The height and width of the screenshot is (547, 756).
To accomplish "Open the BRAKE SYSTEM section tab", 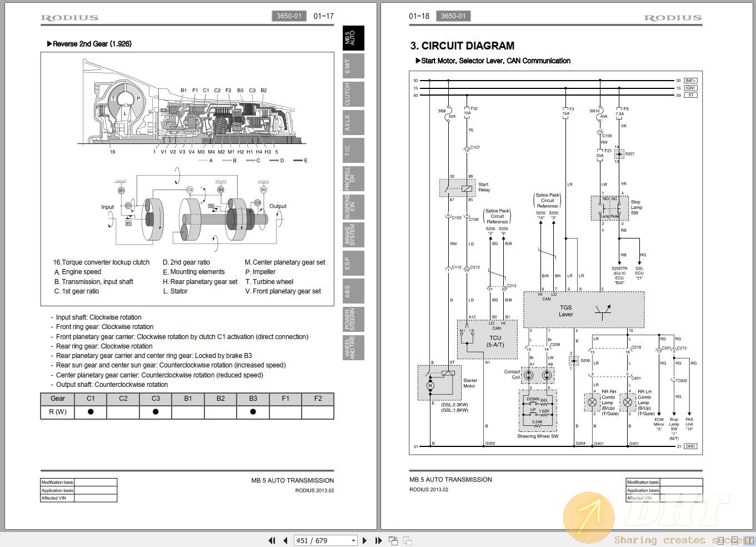I will click(353, 235).
